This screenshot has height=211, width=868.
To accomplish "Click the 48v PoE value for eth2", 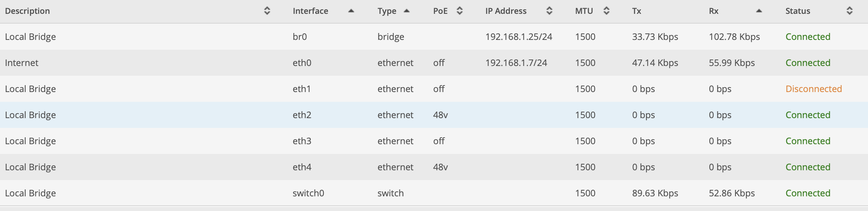I will point(441,115).
